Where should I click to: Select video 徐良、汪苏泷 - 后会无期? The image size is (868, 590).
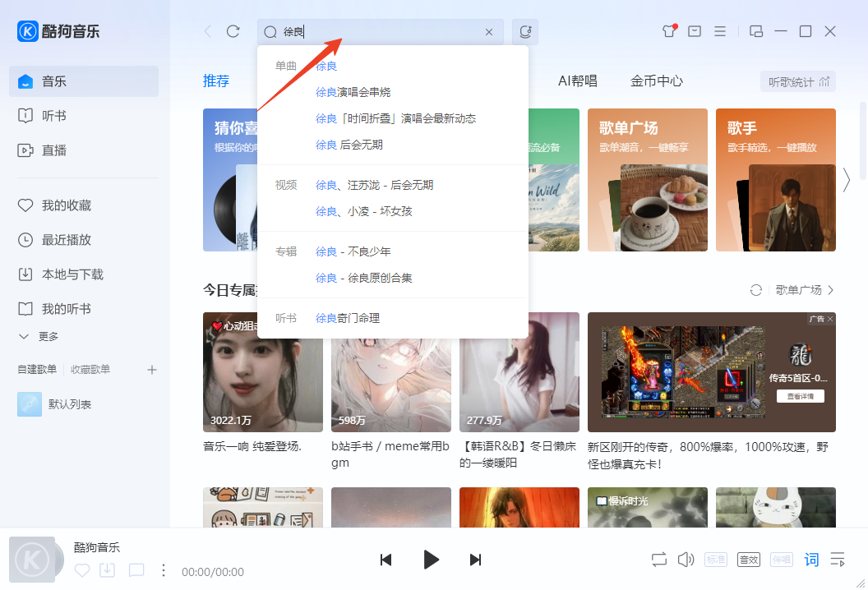[374, 185]
